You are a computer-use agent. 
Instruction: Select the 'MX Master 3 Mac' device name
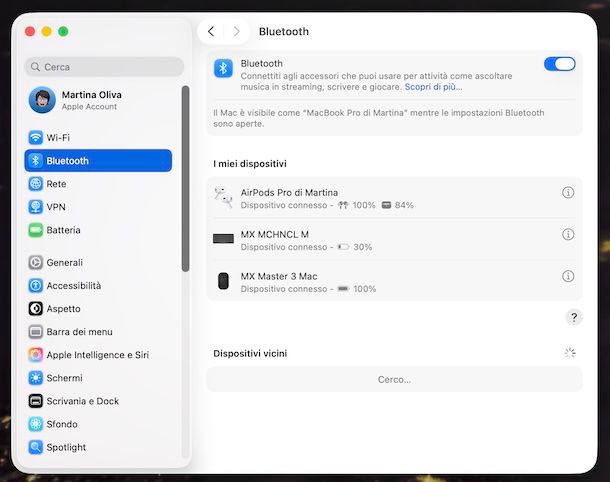click(x=279, y=276)
